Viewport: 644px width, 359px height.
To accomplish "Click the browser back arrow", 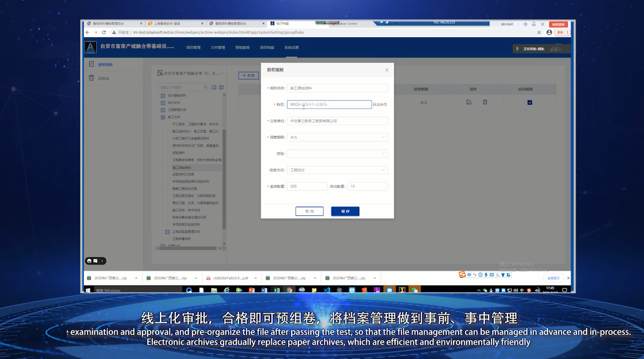I will coord(87,32).
